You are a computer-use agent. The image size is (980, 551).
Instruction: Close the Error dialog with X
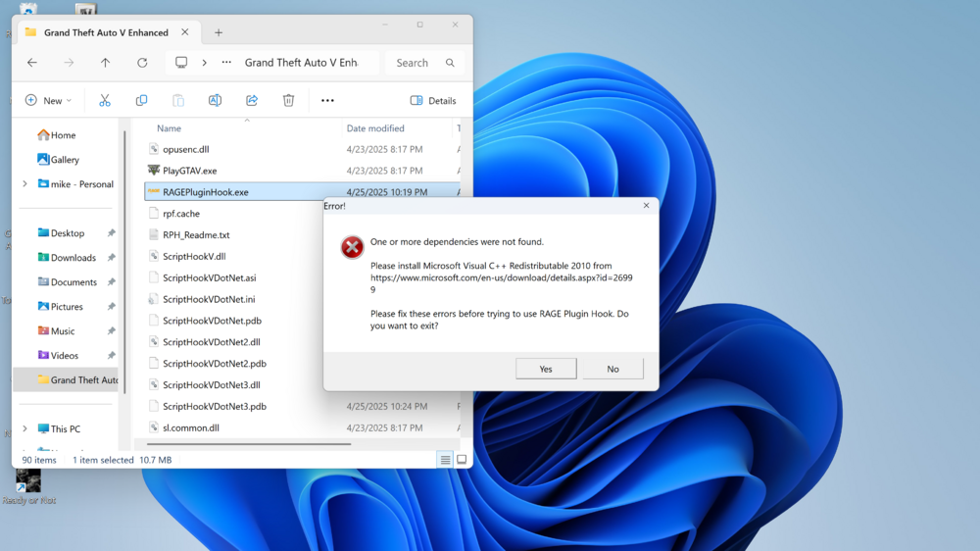tap(646, 205)
